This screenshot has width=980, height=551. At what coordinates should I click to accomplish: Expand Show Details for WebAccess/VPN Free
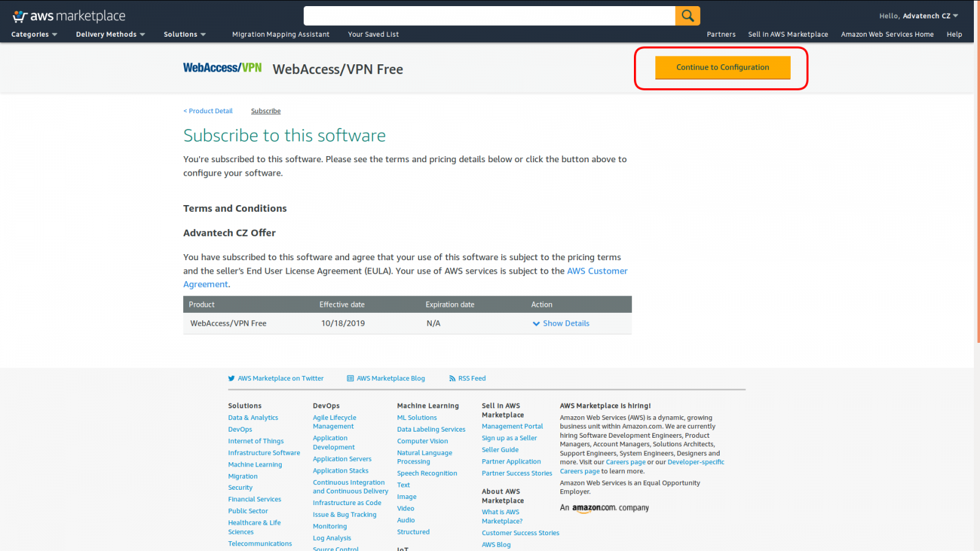[x=561, y=323]
